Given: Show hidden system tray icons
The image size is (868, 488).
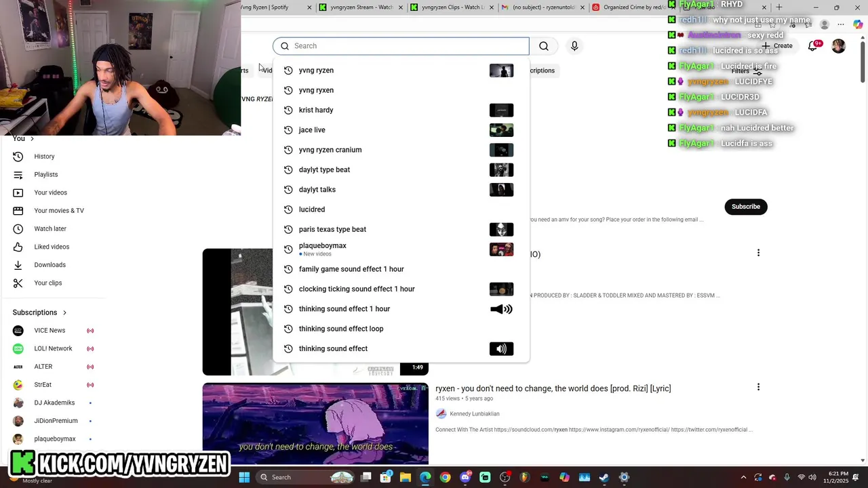Looking at the screenshot, I should click(743, 477).
